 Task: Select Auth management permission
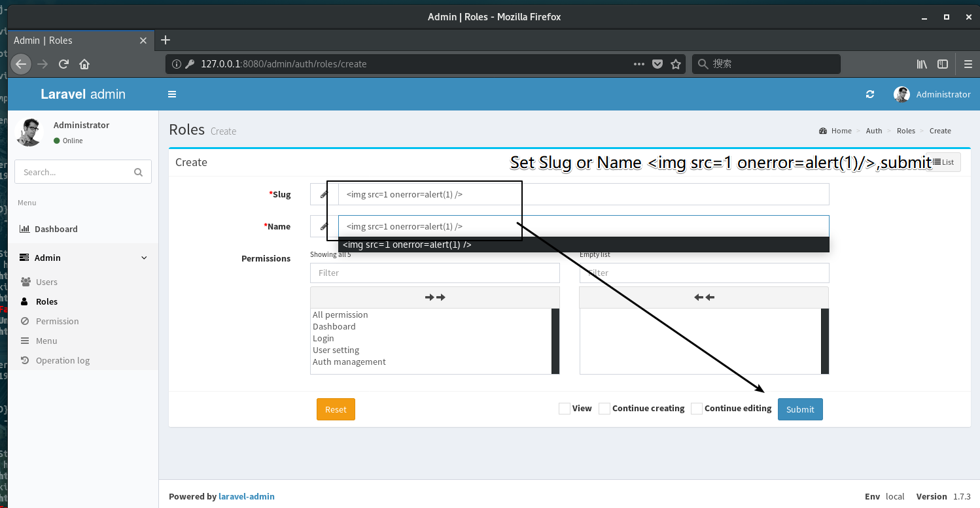(349, 362)
